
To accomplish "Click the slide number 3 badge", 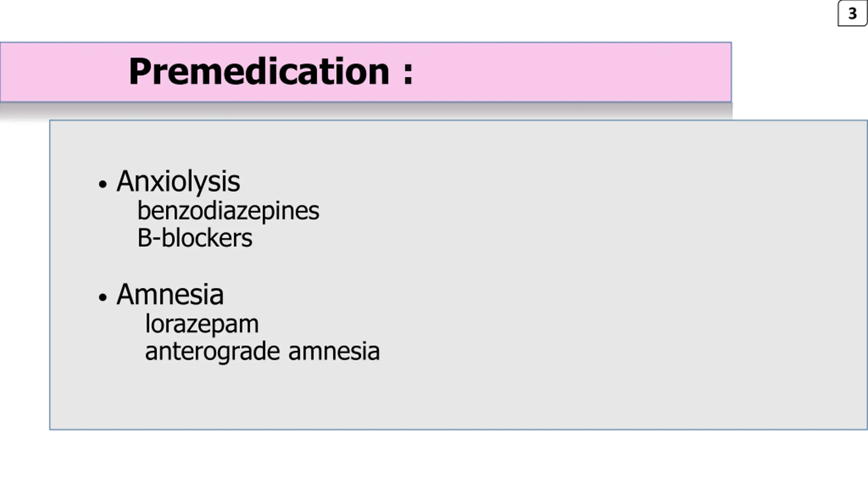I will (852, 13).
